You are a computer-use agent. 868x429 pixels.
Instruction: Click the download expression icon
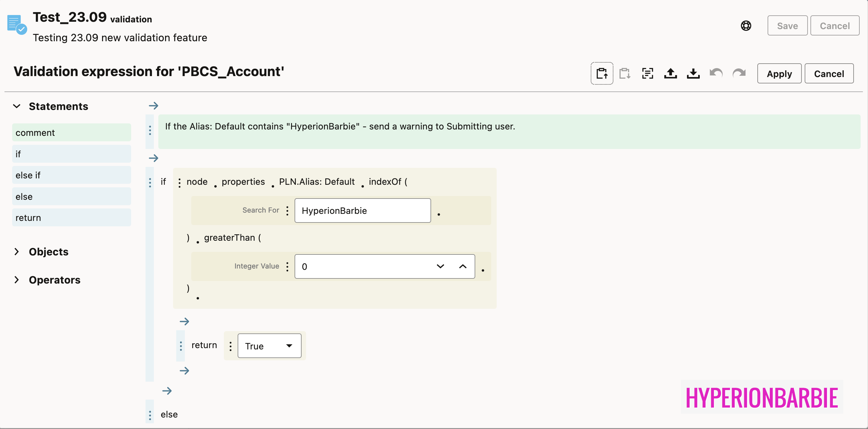[693, 74]
